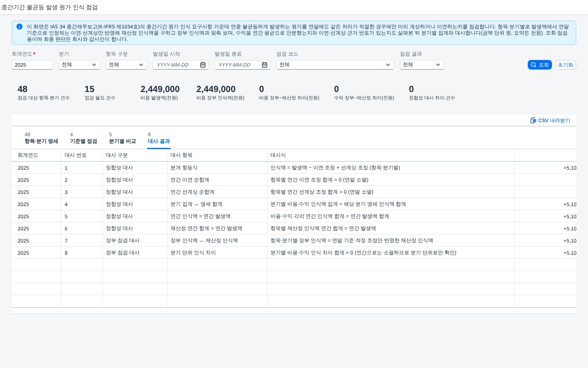Viewport: 588px width, 368px height.
Task: Open the 점검 결과 dropdown
Action: [422, 65]
